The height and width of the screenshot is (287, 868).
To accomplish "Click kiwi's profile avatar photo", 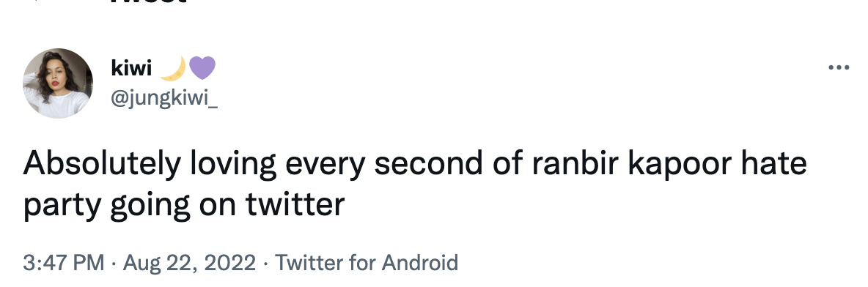I will coord(58,83).
